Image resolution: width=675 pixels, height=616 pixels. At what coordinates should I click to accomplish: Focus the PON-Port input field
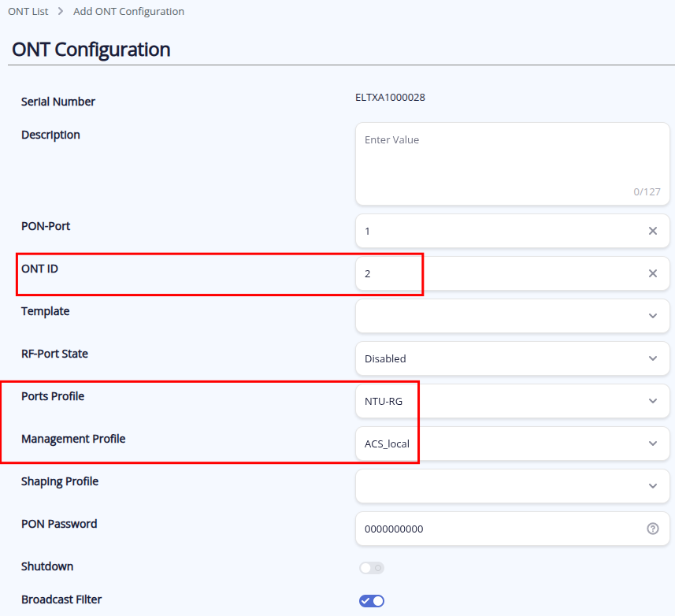tap(496, 231)
